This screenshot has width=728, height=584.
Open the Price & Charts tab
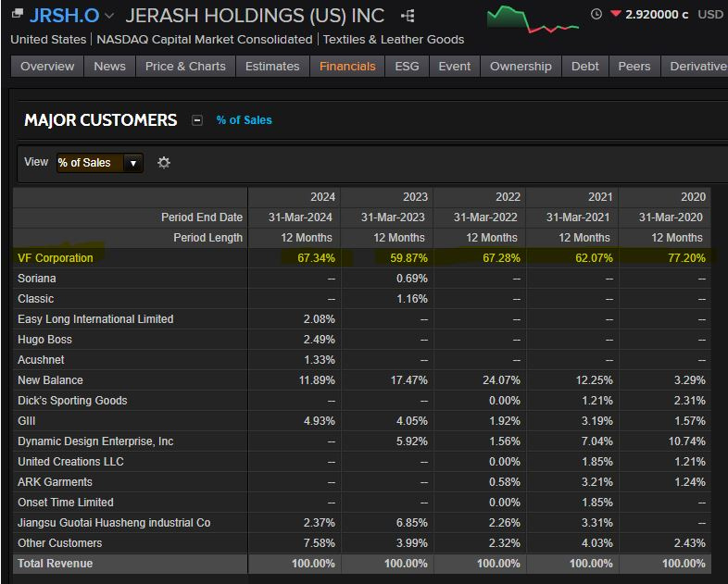(x=185, y=67)
